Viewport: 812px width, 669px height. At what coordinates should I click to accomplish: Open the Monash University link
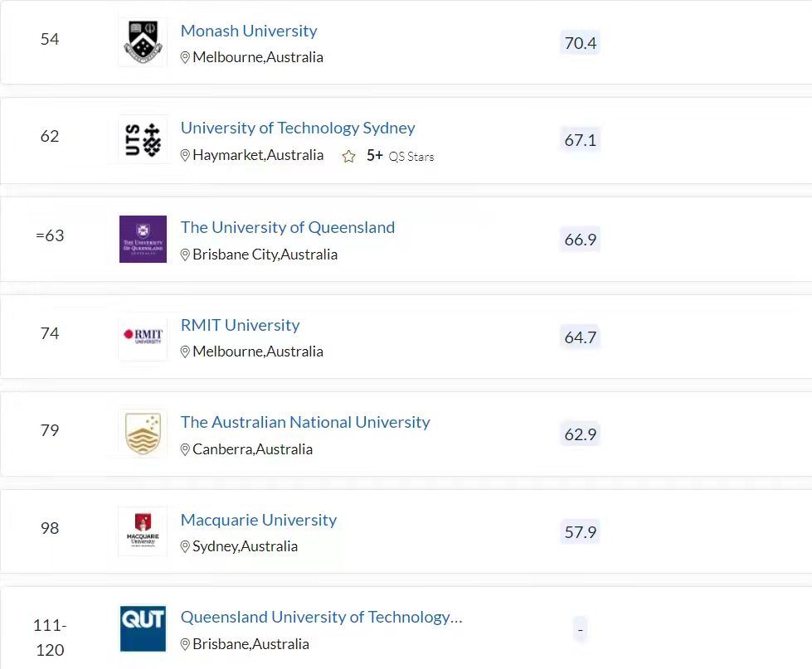point(249,31)
